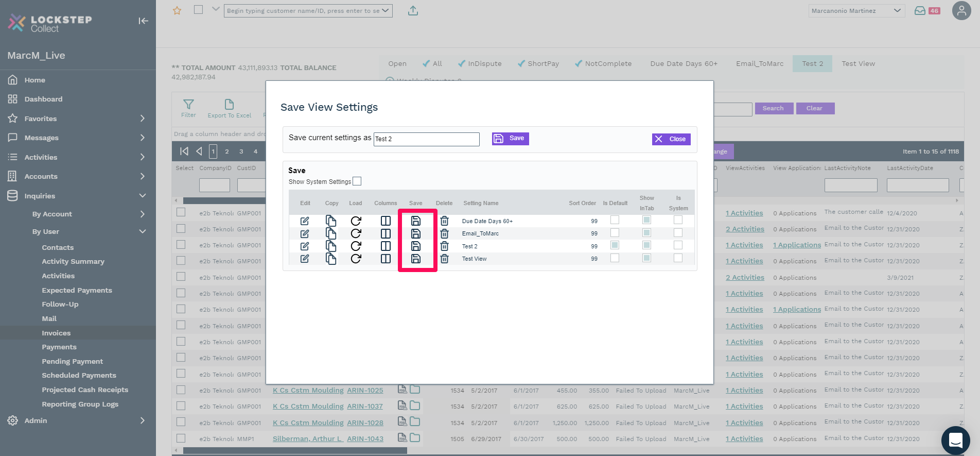Open the Marcanonio Martinez user dropdown
Screen dimensions: 980x456
coord(855,11)
